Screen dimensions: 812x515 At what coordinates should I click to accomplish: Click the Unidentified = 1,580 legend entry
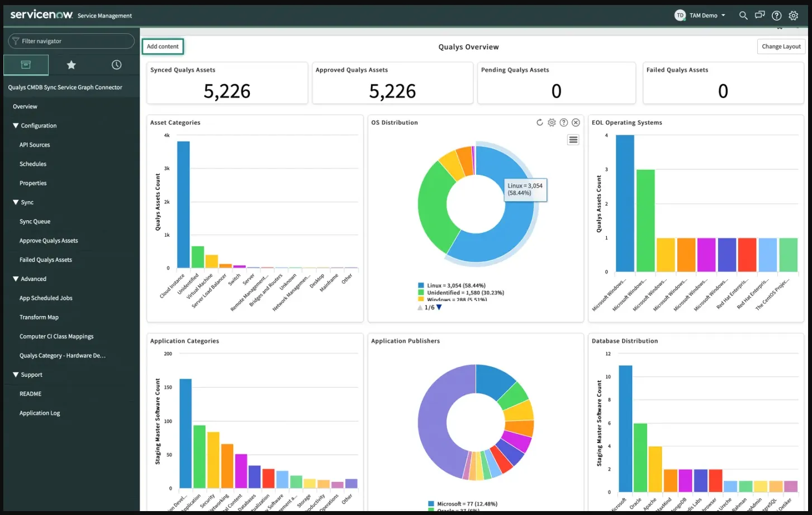coord(466,293)
